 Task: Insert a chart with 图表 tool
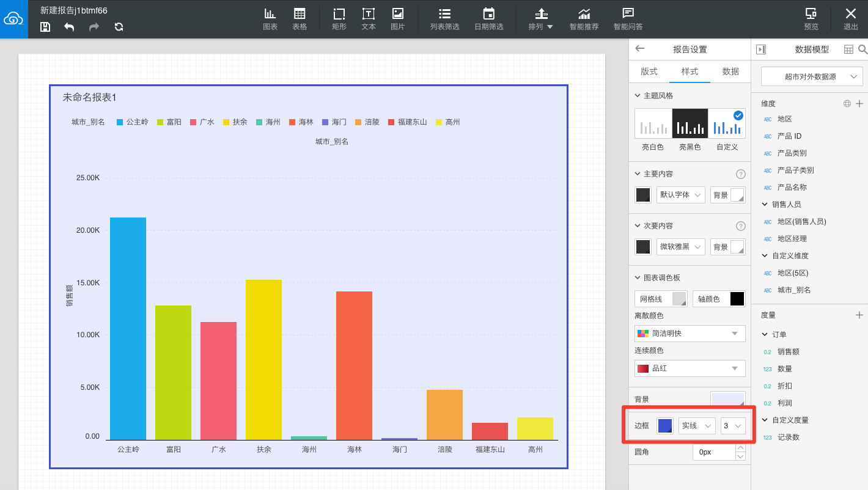pyautogui.click(x=270, y=19)
